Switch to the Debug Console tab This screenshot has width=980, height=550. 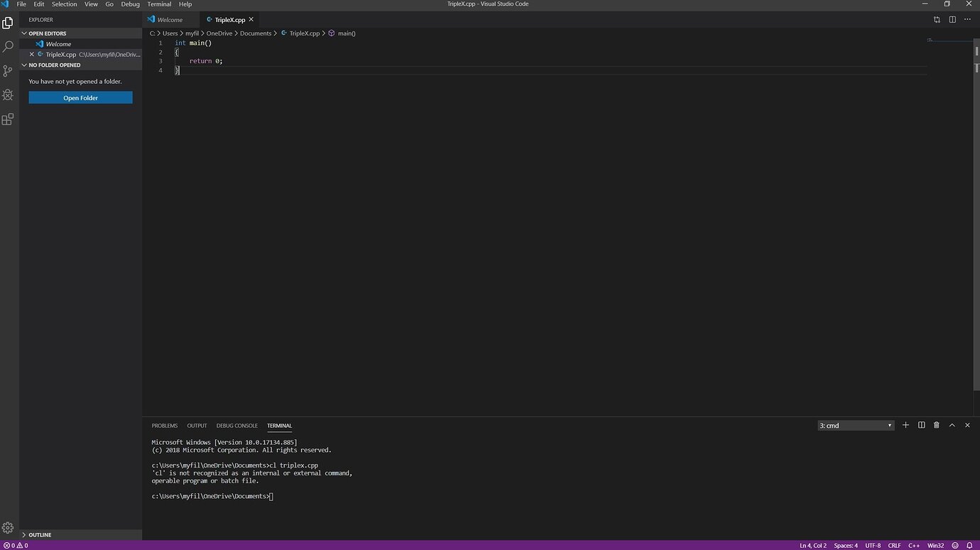click(237, 426)
